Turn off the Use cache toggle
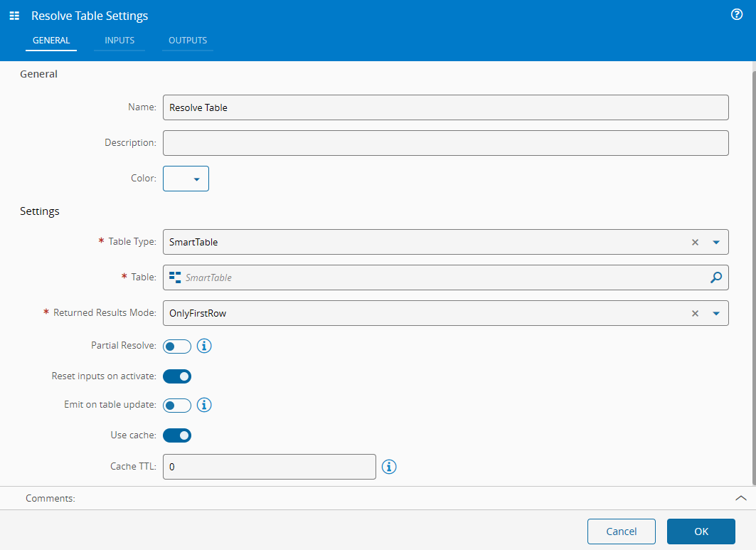The height and width of the screenshot is (550, 756). [x=177, y=435]
